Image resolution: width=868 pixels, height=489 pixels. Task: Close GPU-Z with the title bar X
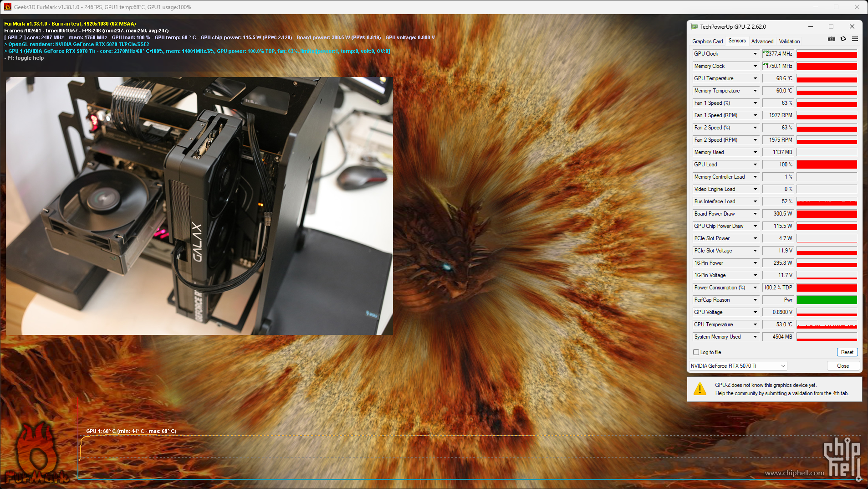pos(852,26)
